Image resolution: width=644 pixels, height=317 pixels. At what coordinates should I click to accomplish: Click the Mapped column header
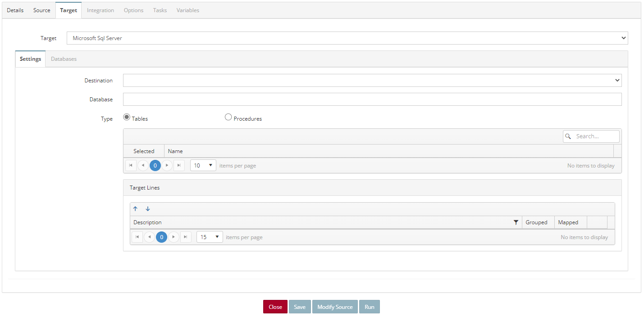[571, 222]
